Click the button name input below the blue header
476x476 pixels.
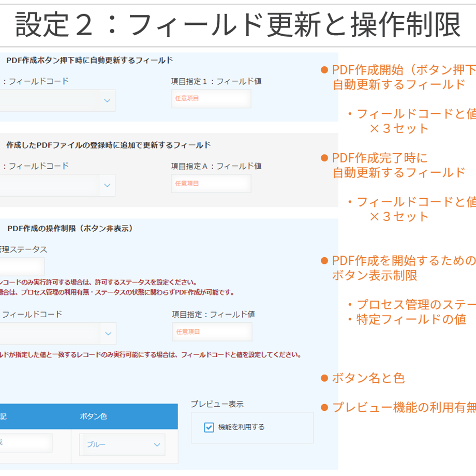tap(26, 442)
